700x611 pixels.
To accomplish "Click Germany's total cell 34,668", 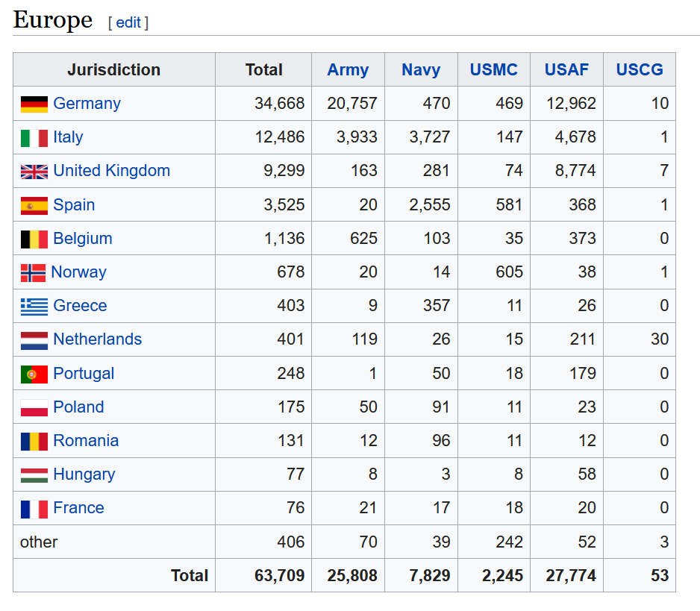I will (x=279, y=104).
